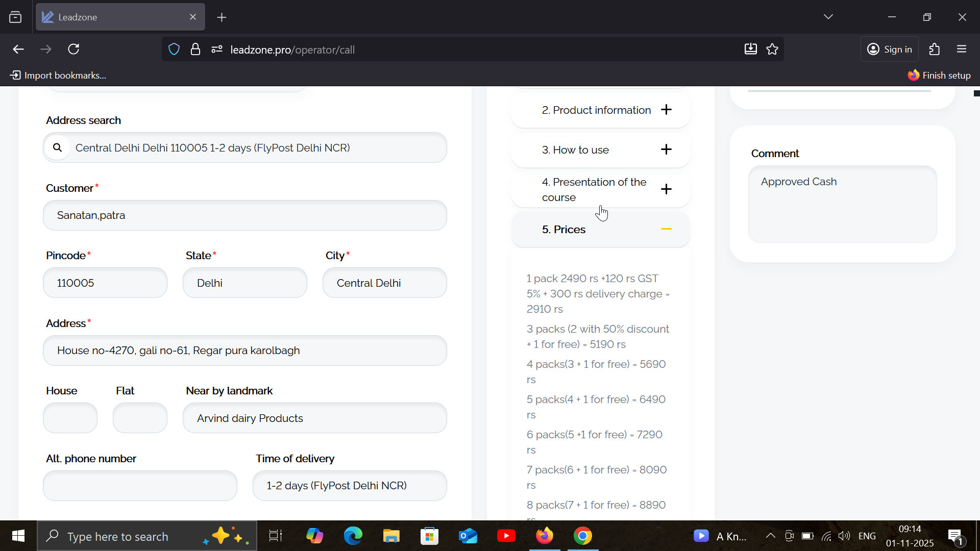Open YouTube from the taskbar
The image size is (980, 551).
(506, 536)
